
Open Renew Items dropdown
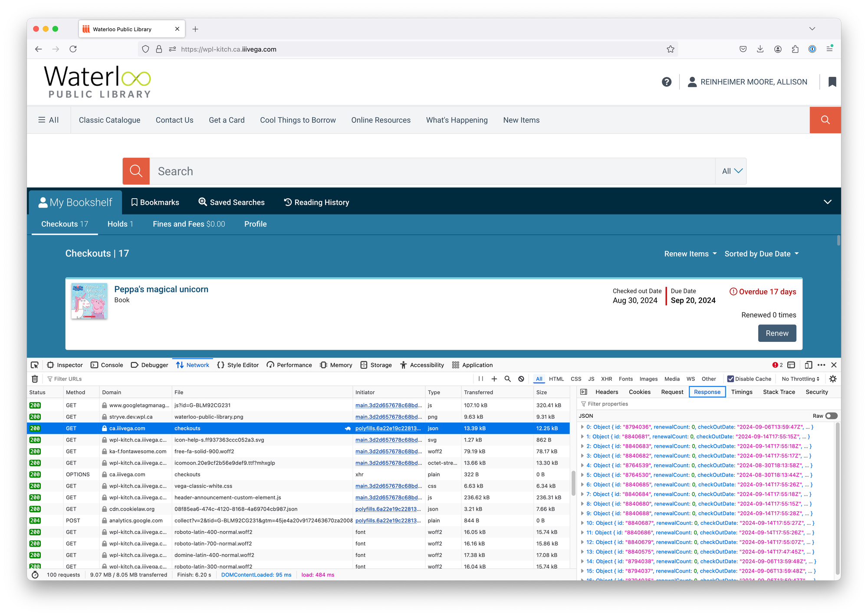coord(690,254)
